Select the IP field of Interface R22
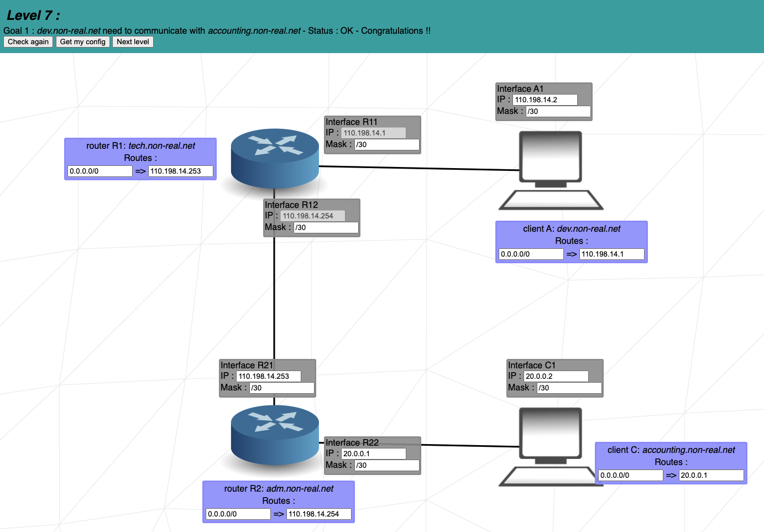 point(373,453)
